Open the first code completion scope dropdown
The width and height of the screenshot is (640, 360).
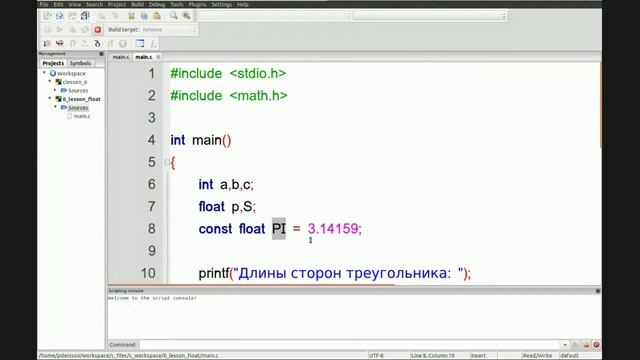click(274, 16)
